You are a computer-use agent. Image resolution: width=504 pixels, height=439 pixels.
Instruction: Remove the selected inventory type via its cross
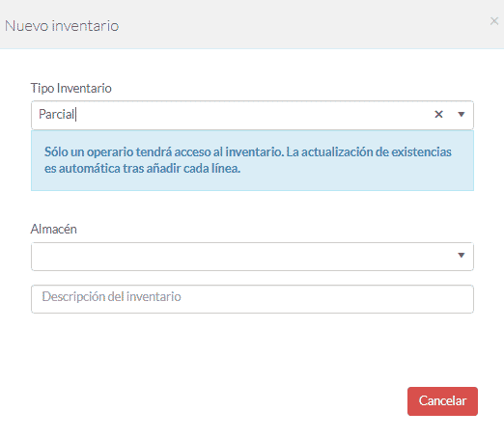(x=438, y=114)
